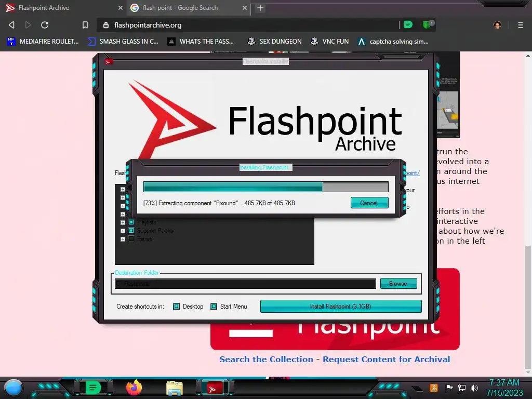The image size is (532, 399).
Task: Click the browser forward arrow
Action: pyautogui.click(x=28, y=25)
